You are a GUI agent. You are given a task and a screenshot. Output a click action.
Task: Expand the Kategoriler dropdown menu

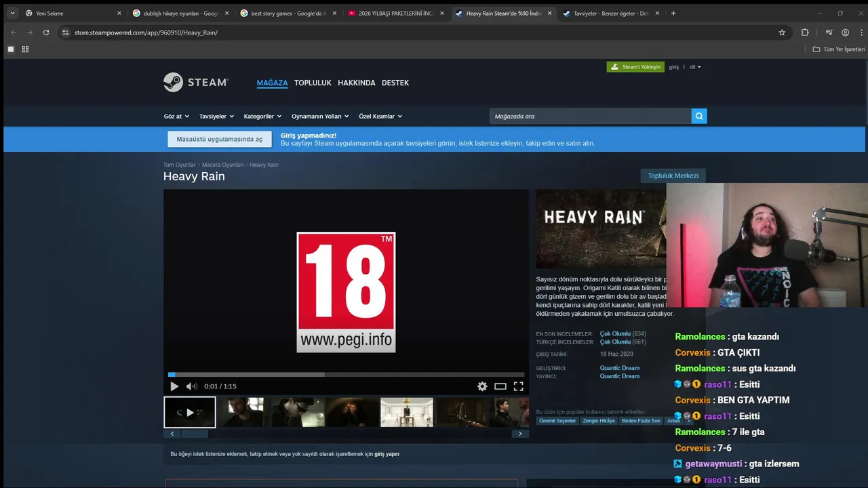pyautogui.click(x=262, y=117)
